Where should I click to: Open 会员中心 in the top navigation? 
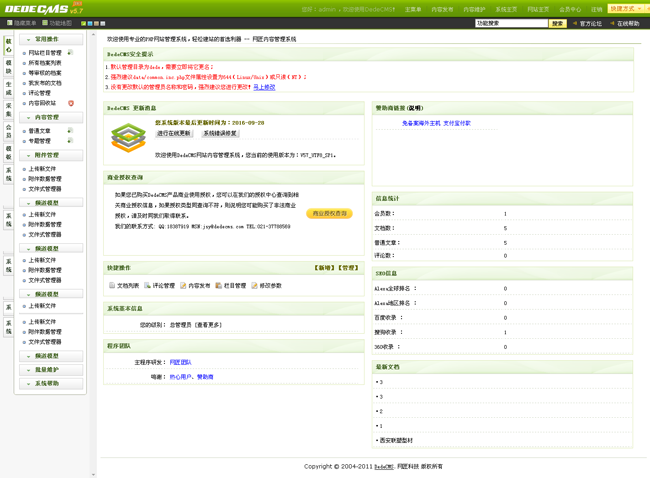click(x=570, y=9)
